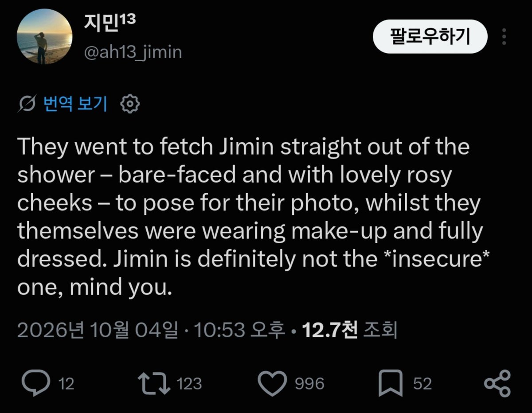This screenshot has height=413, width=532.
Task: Click the 12.7천 조회 view count
Action: click(349, 331)
